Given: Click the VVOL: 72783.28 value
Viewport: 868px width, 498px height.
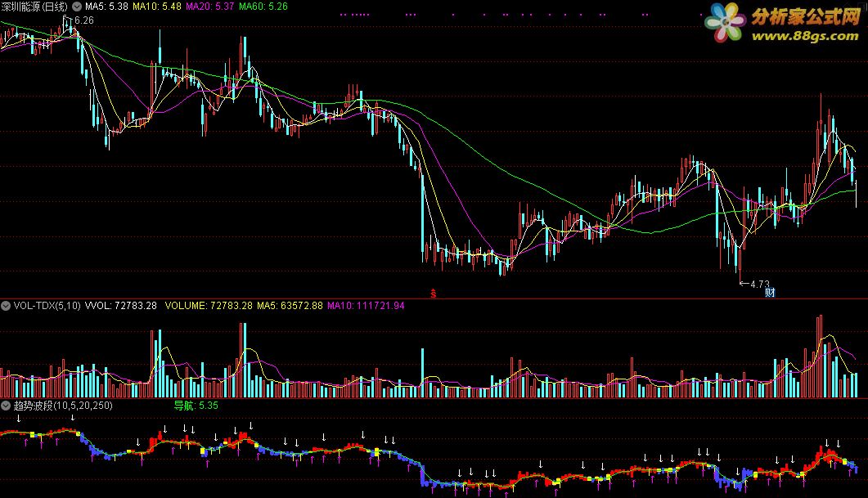Looking at the screenshot, I should (121, 306).
